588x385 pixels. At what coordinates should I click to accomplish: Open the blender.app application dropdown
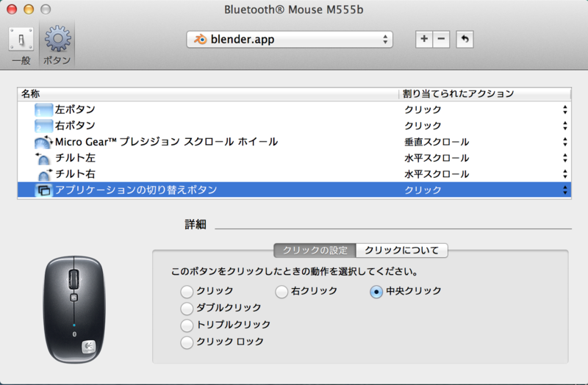click(x=290, y=40)
